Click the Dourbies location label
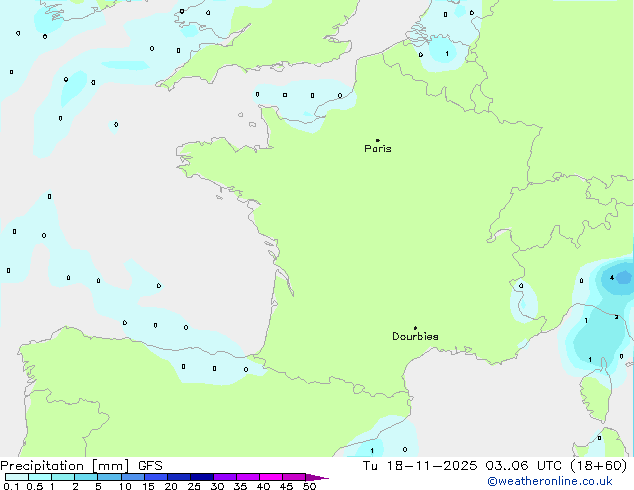 pos(415,336)
